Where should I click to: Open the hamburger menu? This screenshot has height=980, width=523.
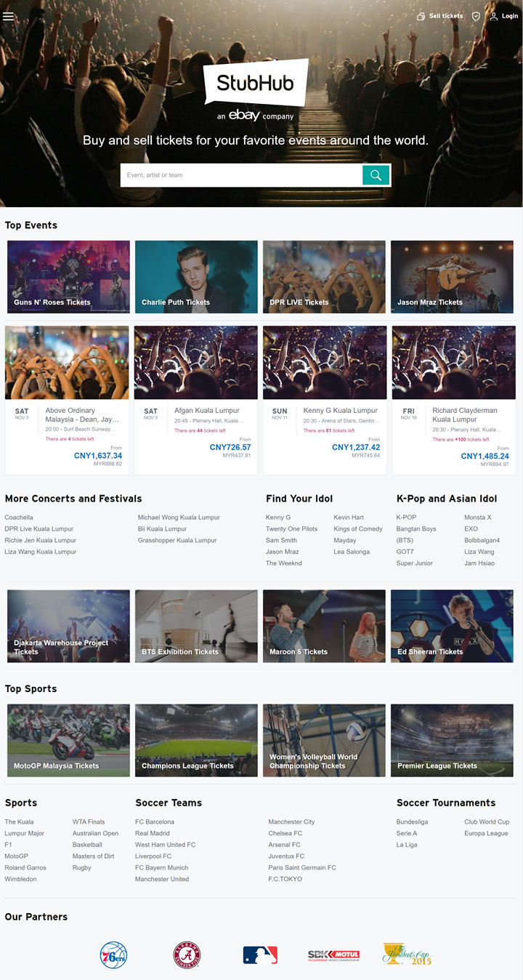coord(9,16)
